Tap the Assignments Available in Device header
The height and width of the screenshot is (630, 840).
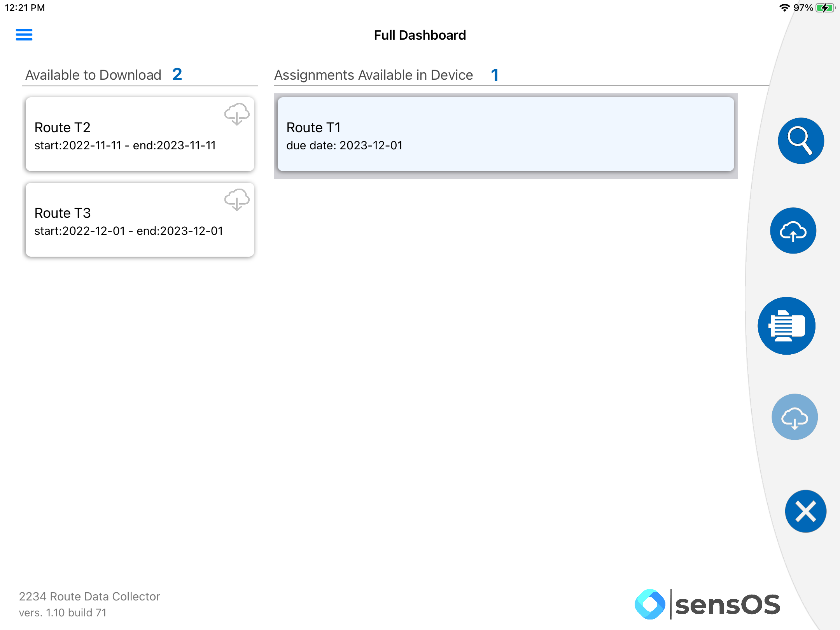374,75
